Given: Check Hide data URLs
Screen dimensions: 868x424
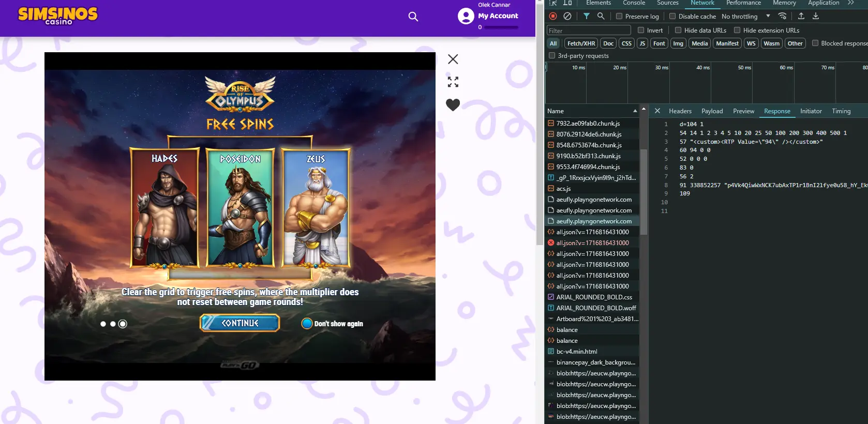Looking at the screenshot, I should (x=678, y=30).
